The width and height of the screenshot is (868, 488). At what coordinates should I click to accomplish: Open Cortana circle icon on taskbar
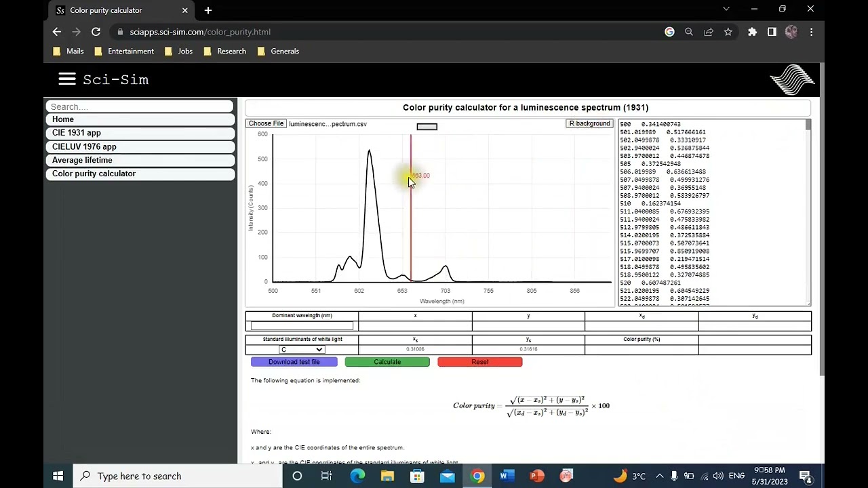pyautogui.click(x=297, y=476)
